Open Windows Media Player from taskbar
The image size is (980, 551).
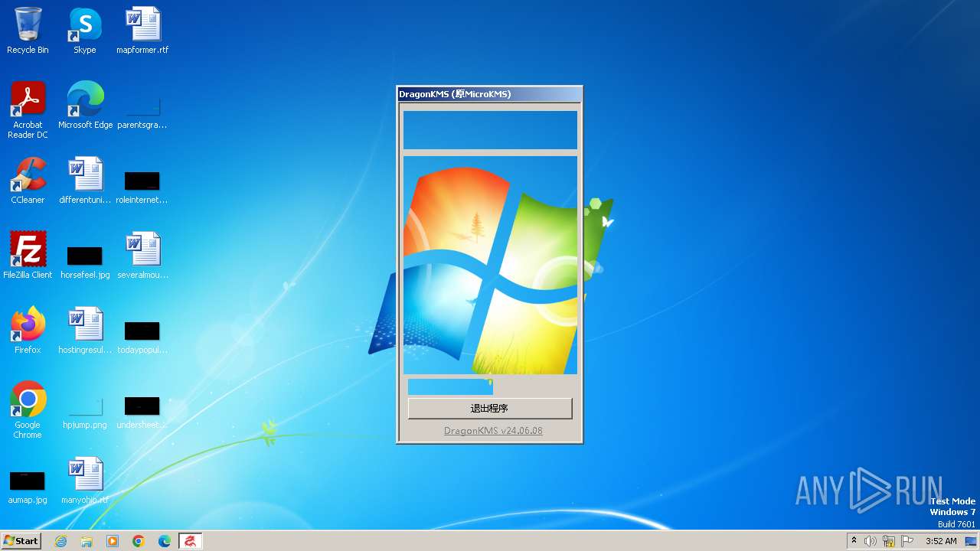[113, 541]
